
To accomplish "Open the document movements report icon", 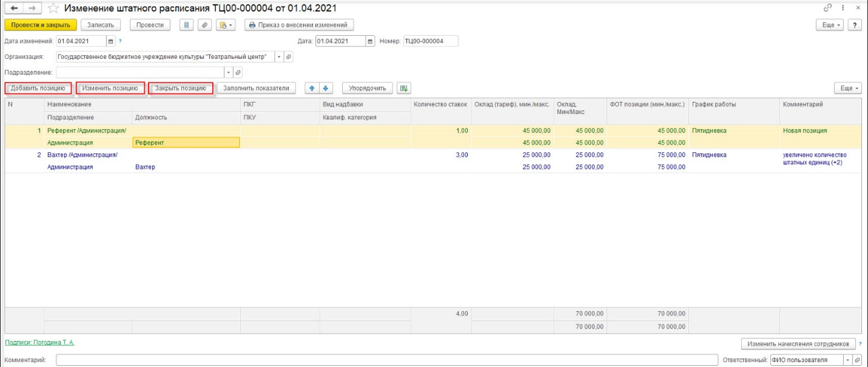I will click(187, 25).
